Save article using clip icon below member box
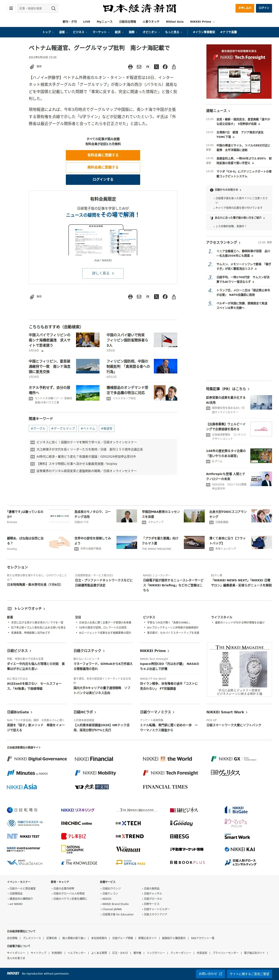The image size is (279, 980). point(36,297)
